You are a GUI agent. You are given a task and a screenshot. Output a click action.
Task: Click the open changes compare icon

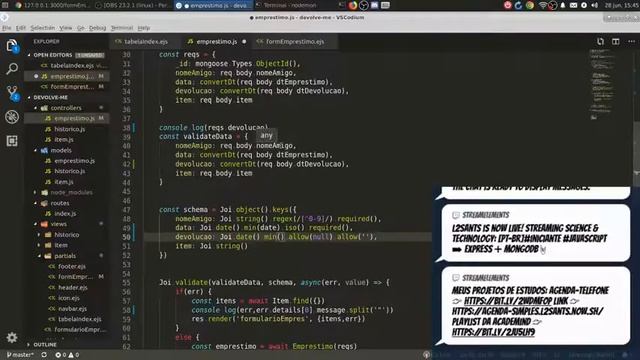[600, 41]
